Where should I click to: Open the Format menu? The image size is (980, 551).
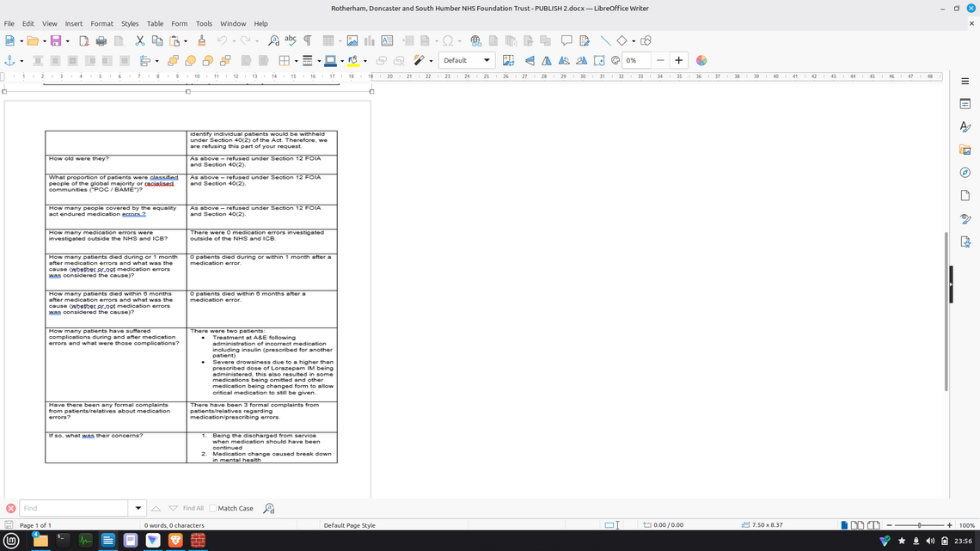pos(101,23)
